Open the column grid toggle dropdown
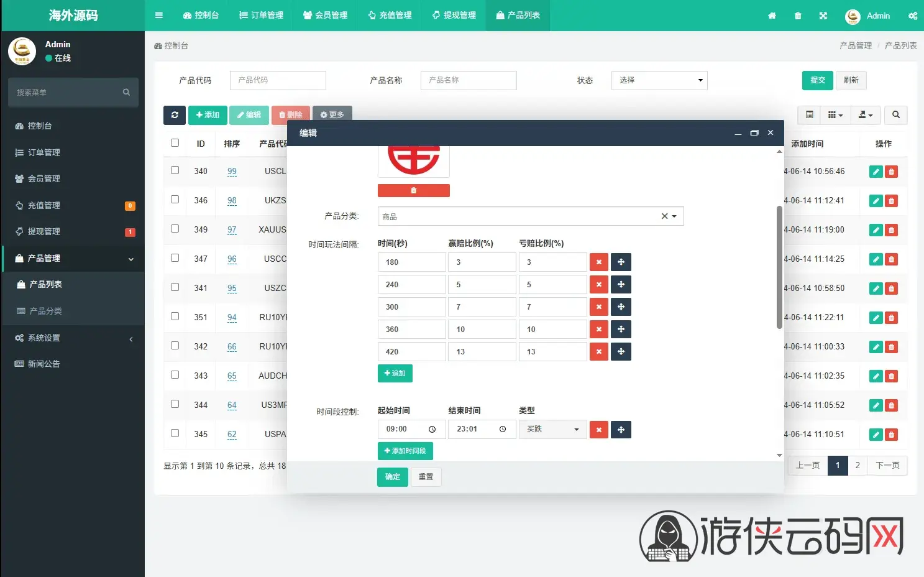 (x=836, y=115)
